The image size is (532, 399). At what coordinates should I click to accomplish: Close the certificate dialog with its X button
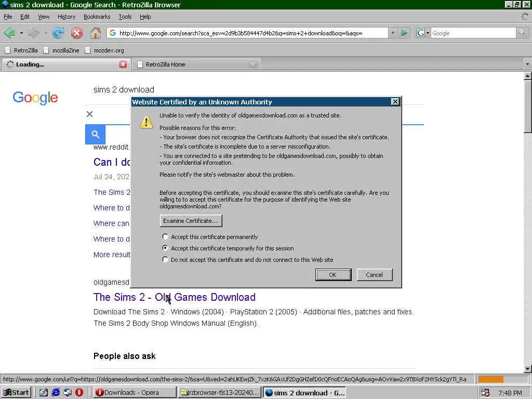pyautogui.click(x=395, y=102)
